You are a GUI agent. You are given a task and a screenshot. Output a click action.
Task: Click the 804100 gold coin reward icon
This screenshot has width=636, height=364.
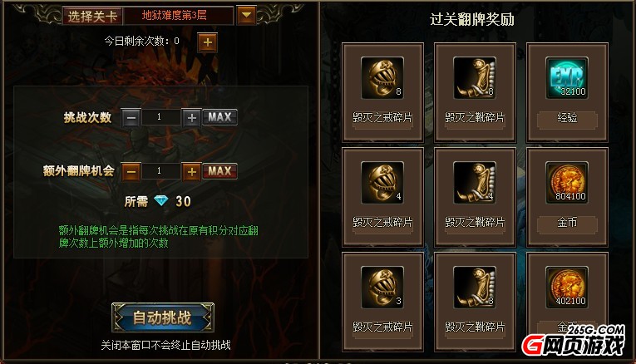[567, 182]
